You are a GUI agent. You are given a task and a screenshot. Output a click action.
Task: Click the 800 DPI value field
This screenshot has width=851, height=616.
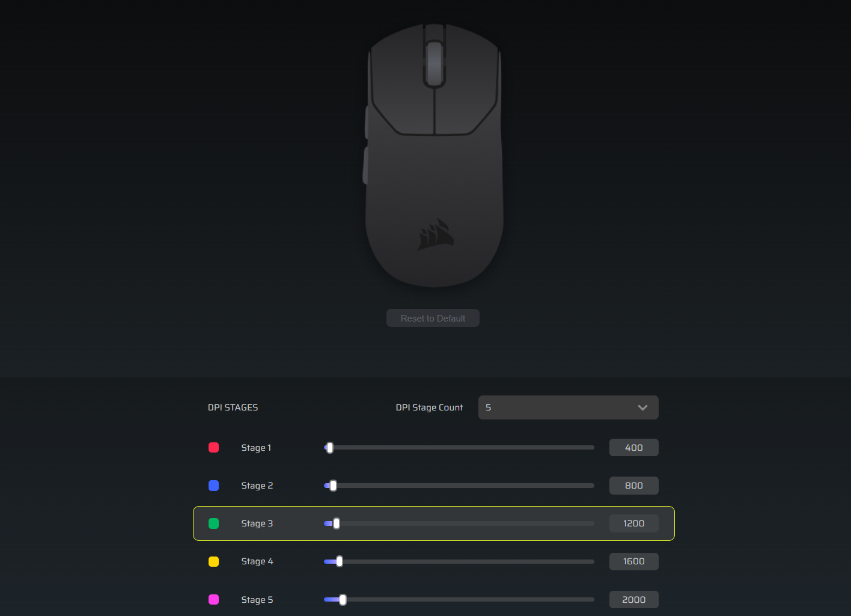click(633, 486)
